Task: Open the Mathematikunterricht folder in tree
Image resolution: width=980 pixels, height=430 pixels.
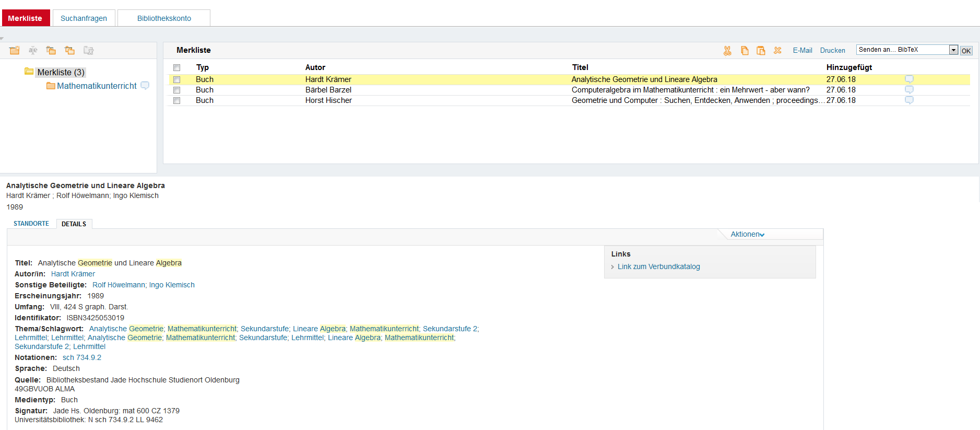Action: coord(97,86)
